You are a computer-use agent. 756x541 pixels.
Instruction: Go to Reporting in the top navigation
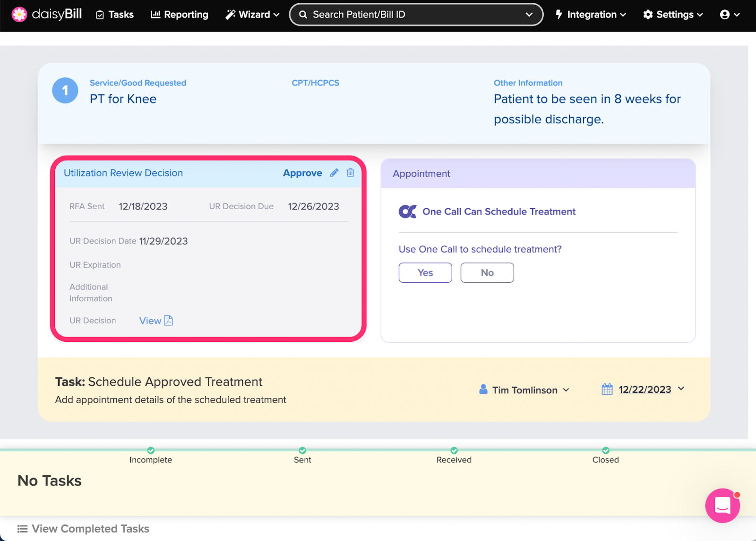point(180,15)
